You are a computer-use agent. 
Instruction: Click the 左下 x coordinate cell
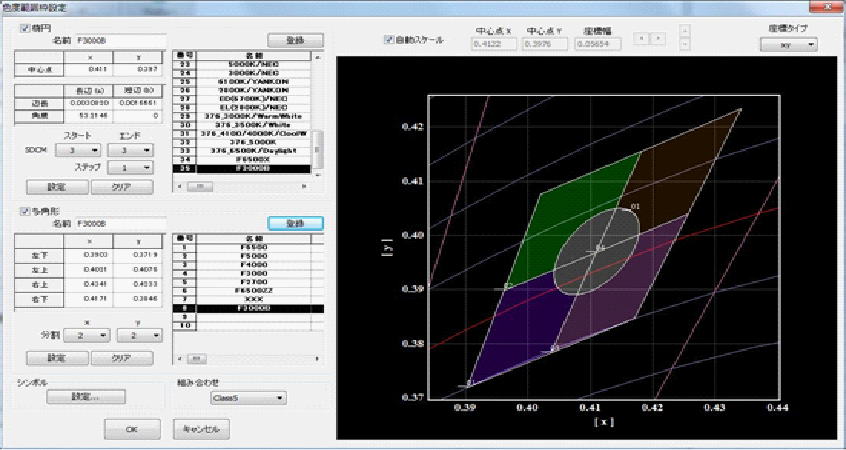coord(88,254)
